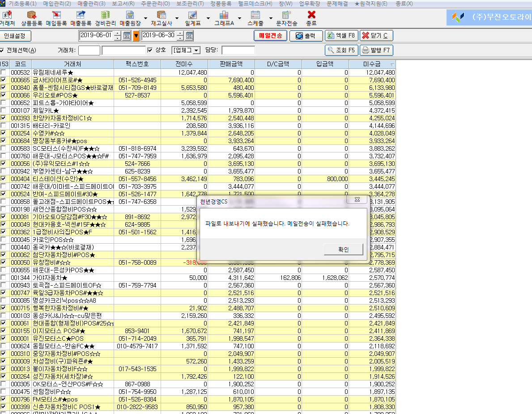Viewport: 532px width, 414px height.
Task: Select the fax number 051-526-4945 cell
Action: (x=137, y=80)
